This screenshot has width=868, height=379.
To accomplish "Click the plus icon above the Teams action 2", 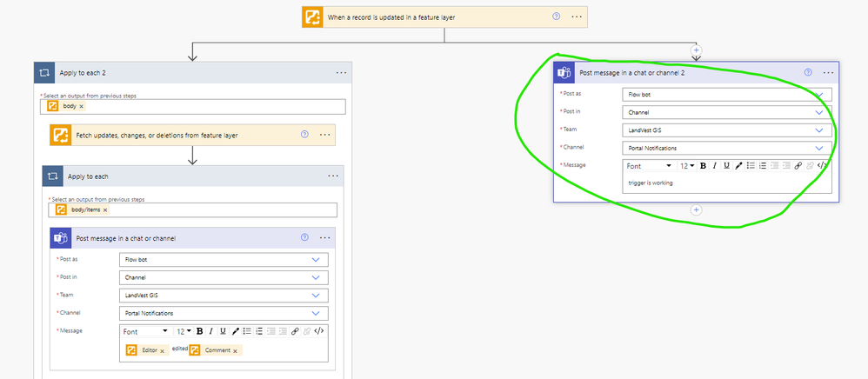I will pyautogui.click(x=697, y=50).
